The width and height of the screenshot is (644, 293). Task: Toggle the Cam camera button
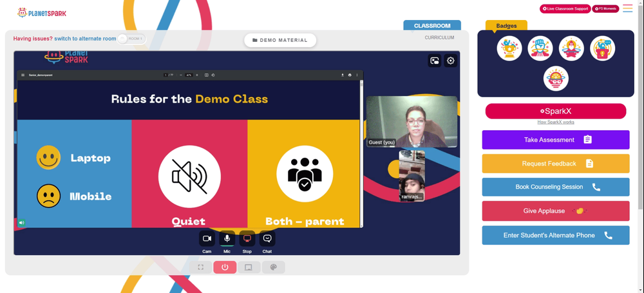click(x=207, y=238)
